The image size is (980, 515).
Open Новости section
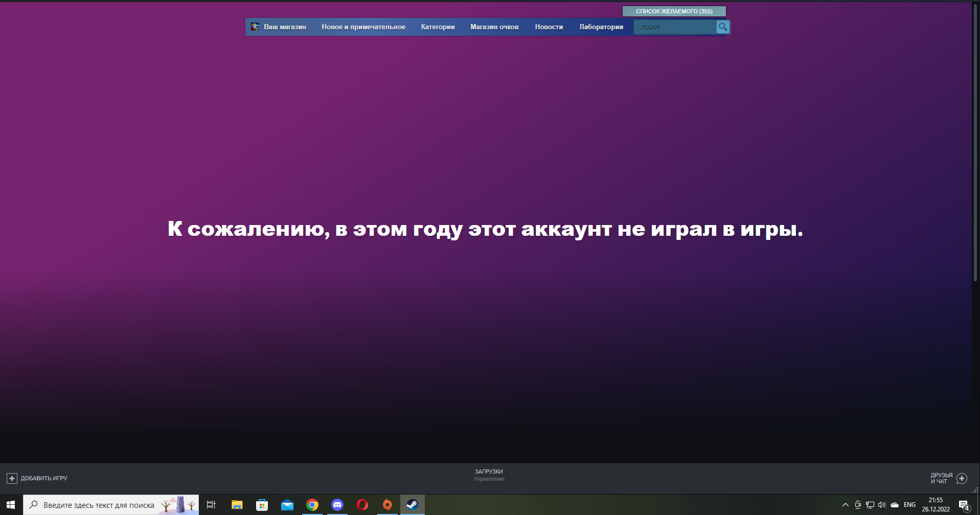[x=549, y=27]
